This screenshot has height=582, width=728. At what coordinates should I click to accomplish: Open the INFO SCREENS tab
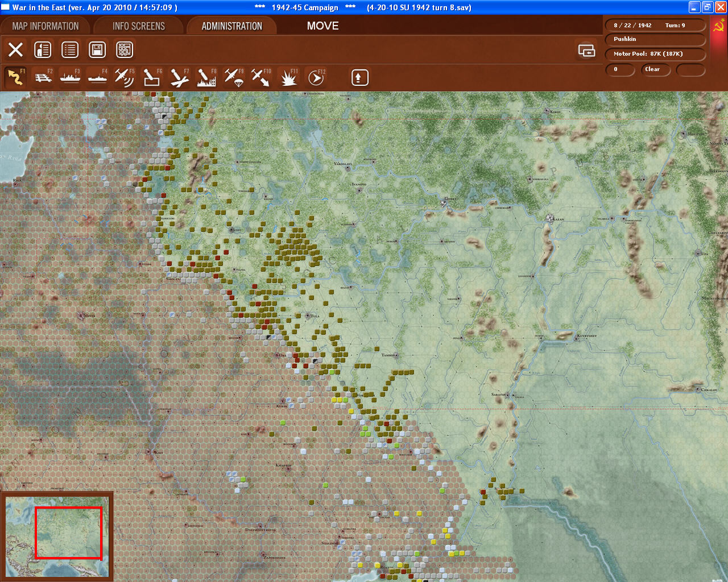pyautogui.click(x=139, y=26)
